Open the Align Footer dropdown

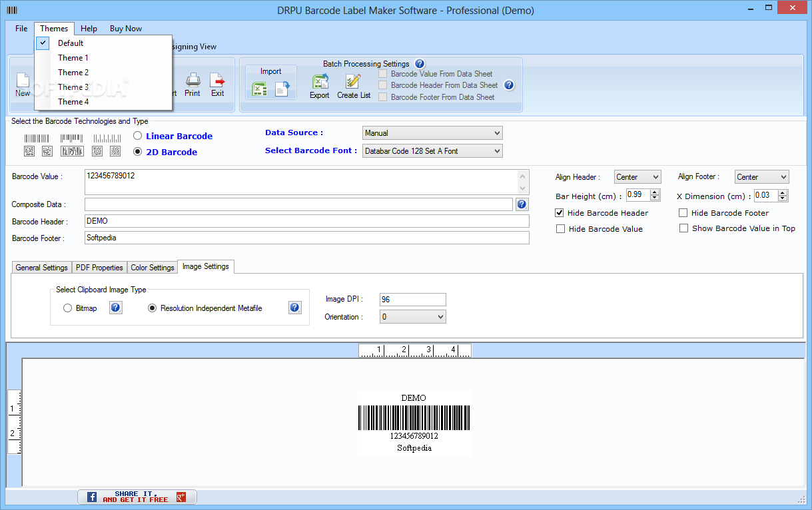[x=762, y=177]
